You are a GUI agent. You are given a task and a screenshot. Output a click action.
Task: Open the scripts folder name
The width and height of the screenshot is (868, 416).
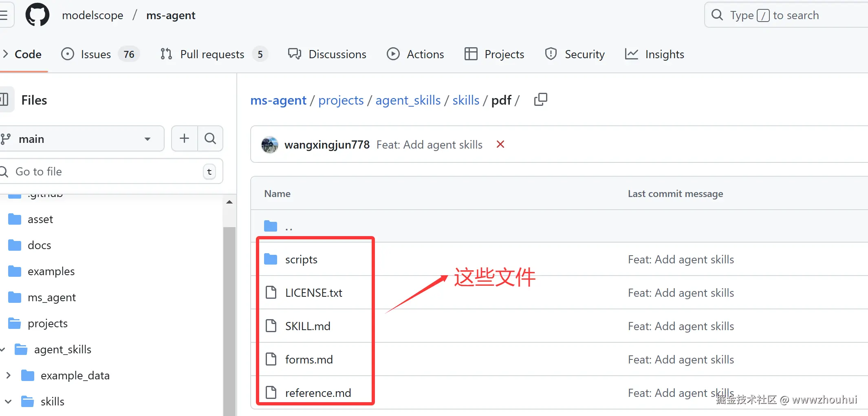301,259
